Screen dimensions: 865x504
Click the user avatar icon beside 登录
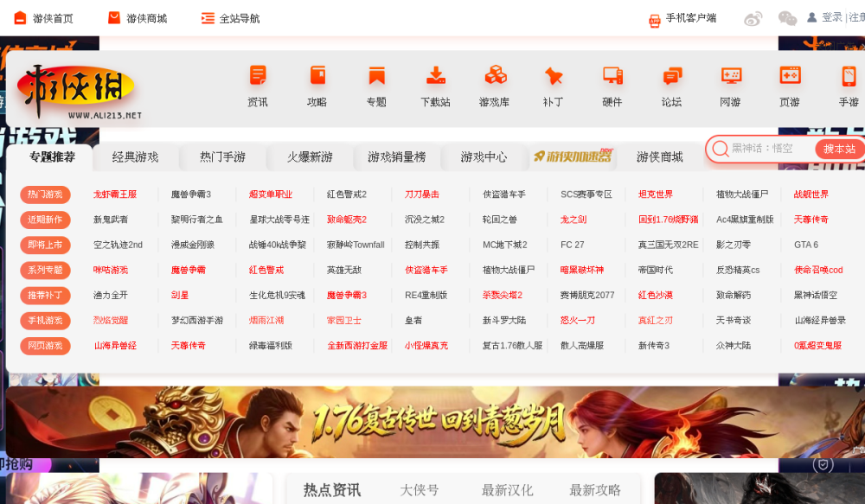[x=811, y=17]
